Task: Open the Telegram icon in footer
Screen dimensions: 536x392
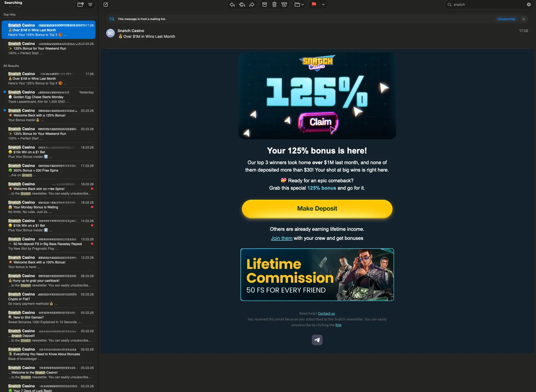Action: point(317,340)
